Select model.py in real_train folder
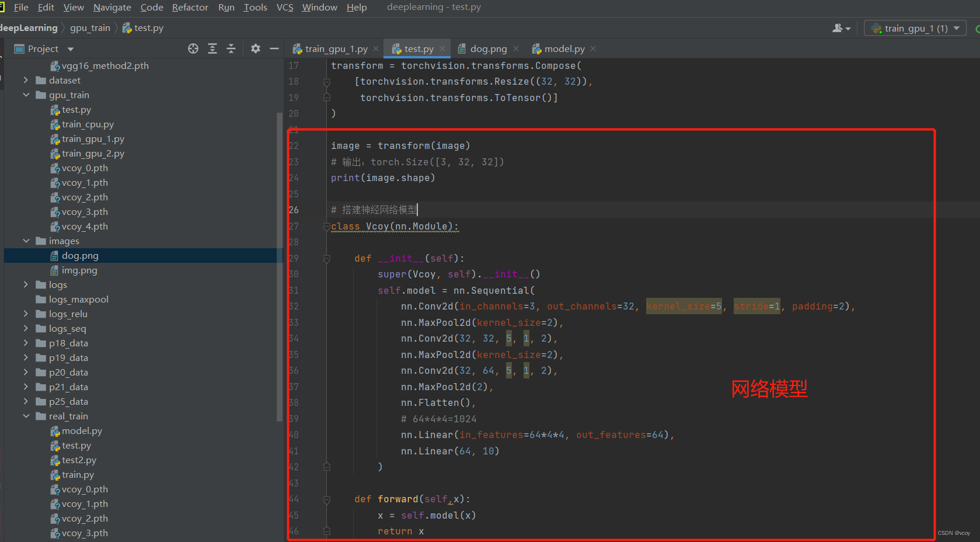This screenshot has height=542, width=980. 82,430
